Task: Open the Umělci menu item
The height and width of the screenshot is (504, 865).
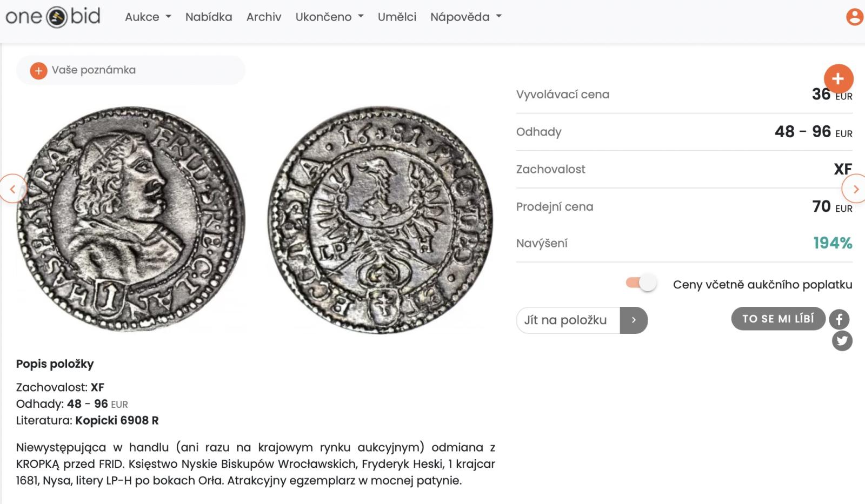Action: (397, 17)
